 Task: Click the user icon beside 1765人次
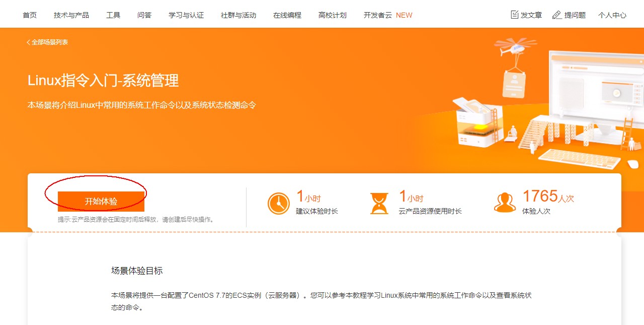[505, 203]
